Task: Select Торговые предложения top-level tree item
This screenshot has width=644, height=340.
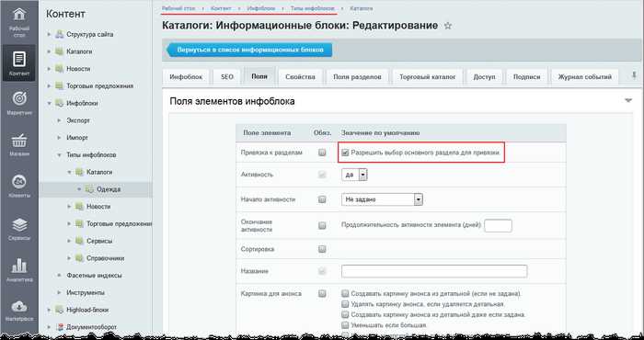Action: pos(99,86)
